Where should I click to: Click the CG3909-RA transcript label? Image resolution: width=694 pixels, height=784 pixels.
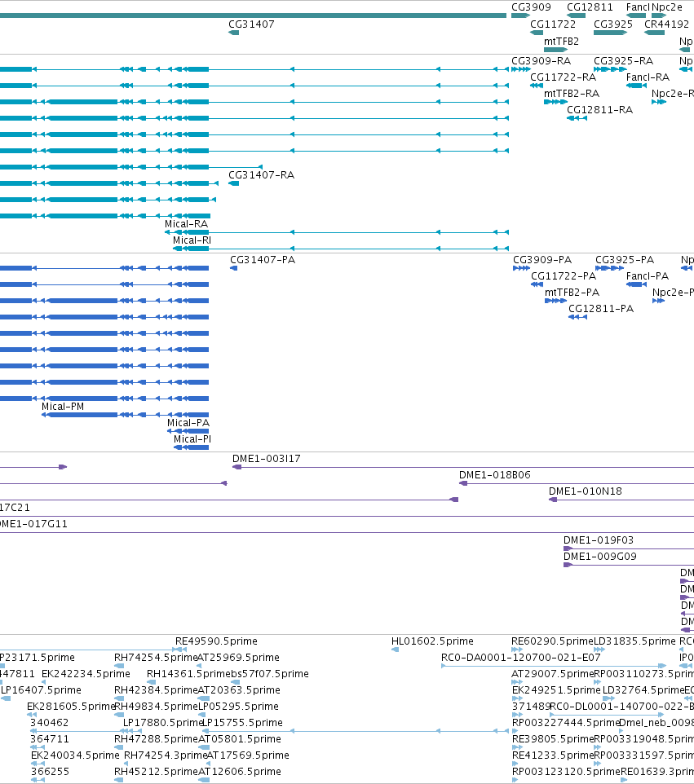(x=541, y=60)
